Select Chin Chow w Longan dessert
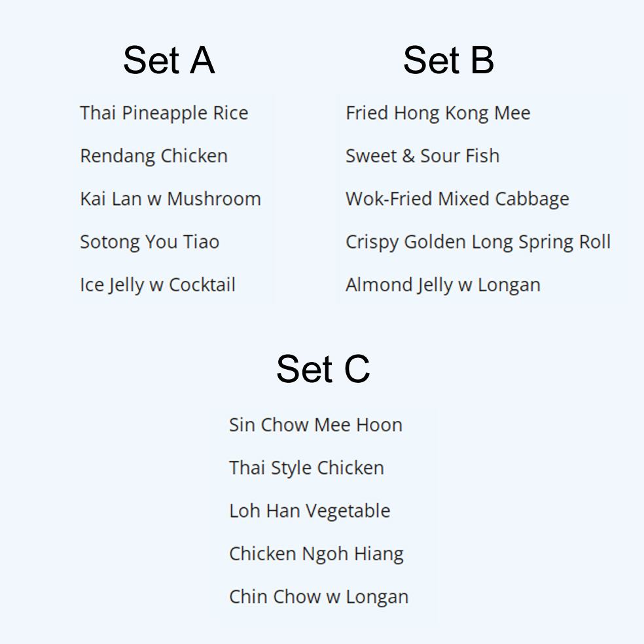The image size is (644, 644). 319,597
